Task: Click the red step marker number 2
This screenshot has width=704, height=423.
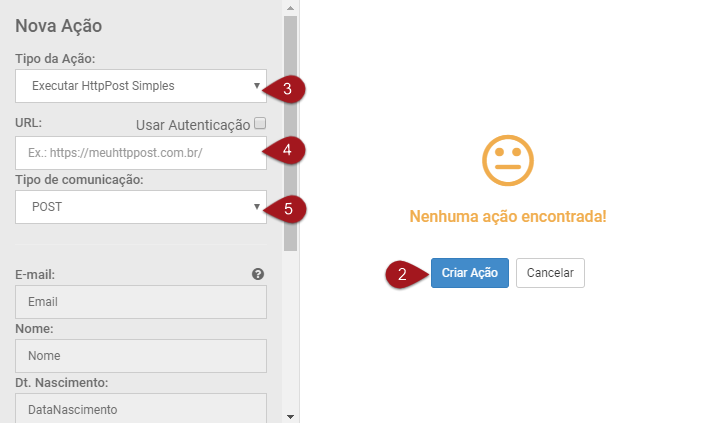Action: click(x=402, y=274)
